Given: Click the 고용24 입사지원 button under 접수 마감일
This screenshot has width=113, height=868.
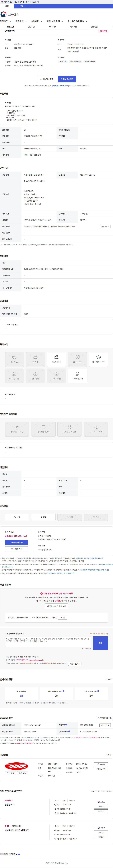Looking at the screenshot, I should [x=16, y=542].
